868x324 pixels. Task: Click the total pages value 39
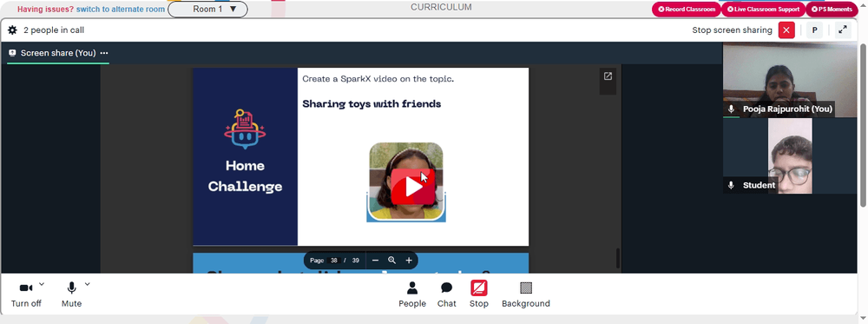pos(355,261)
